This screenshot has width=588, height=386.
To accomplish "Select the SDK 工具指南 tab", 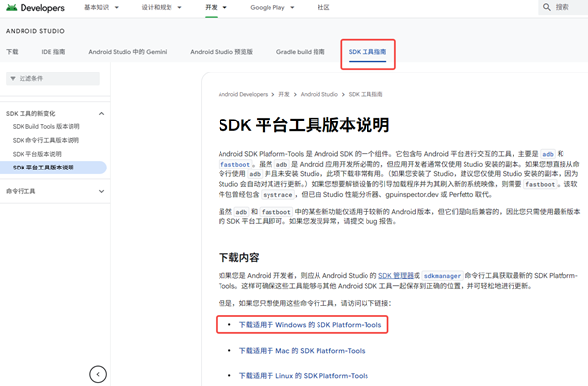I will [x=367, y=52].
